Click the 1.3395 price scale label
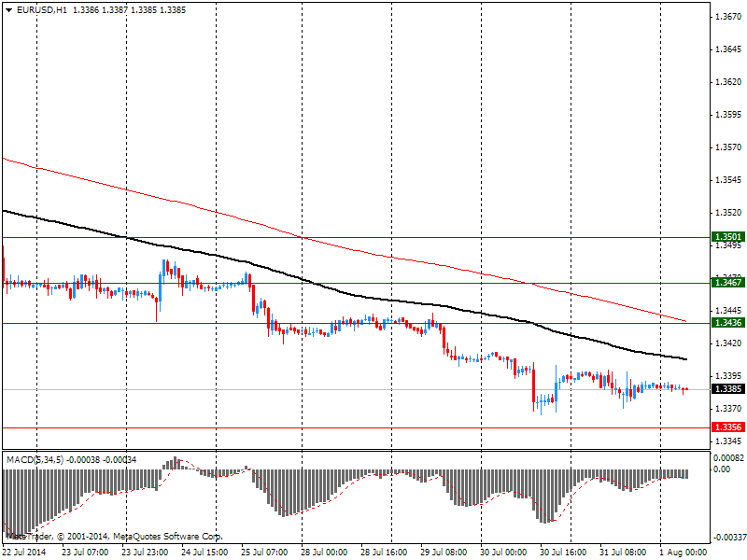This screenshot has width=747, height=560. (x=728, y=376)
